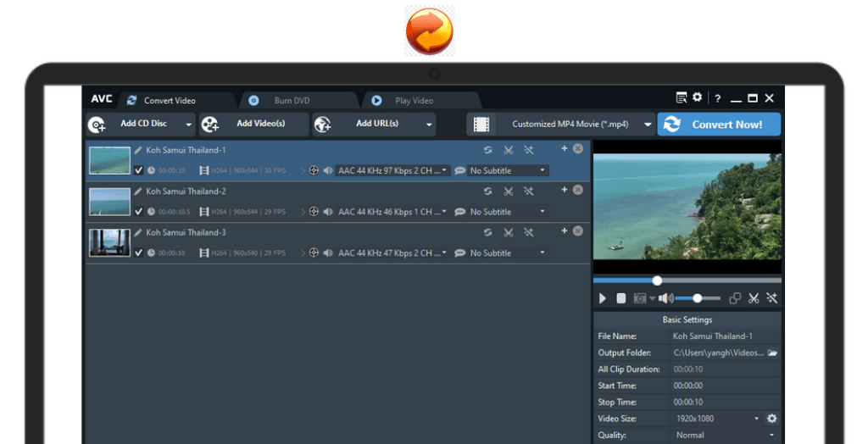Click the plus icon for Koh Samui Thailand-2
Screen dimensions: 868x444
point(564,190)
